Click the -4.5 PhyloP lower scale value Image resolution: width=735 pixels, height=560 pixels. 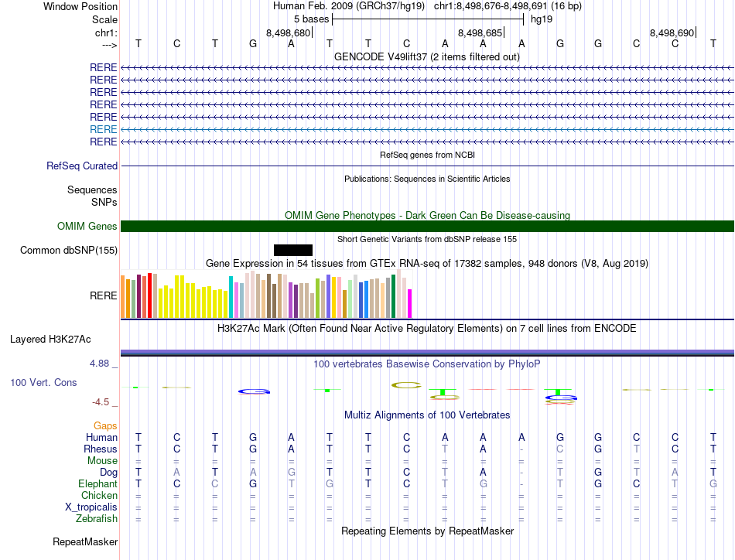click(101, 402)
